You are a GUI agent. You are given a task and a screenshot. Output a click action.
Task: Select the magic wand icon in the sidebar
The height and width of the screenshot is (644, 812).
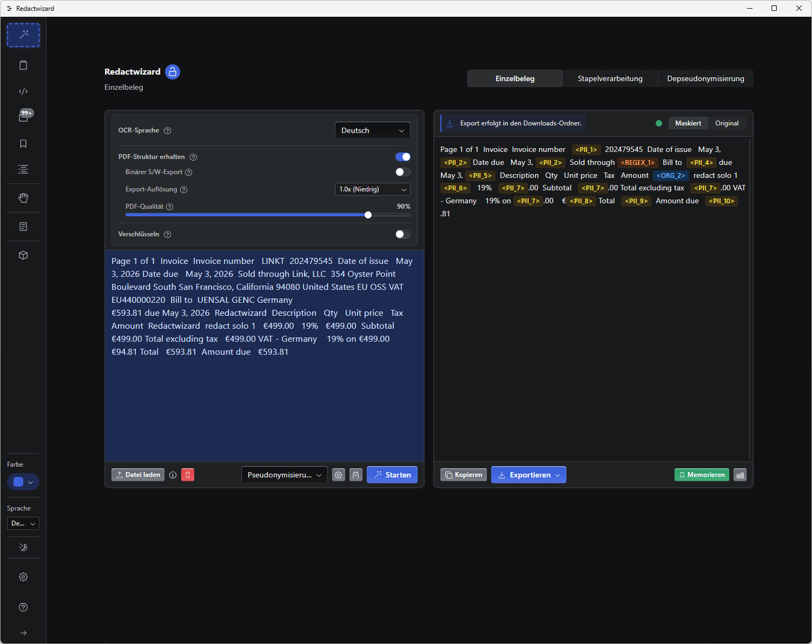tap(23, 35)
